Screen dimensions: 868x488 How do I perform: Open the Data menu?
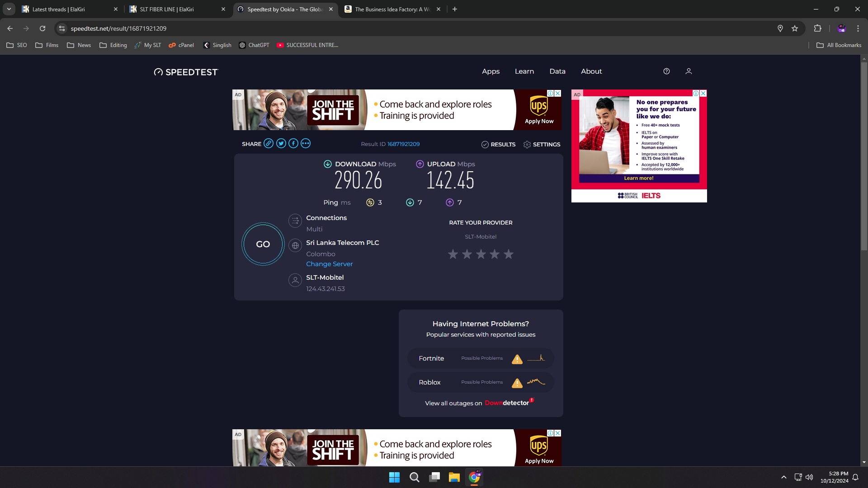[557, 71]
